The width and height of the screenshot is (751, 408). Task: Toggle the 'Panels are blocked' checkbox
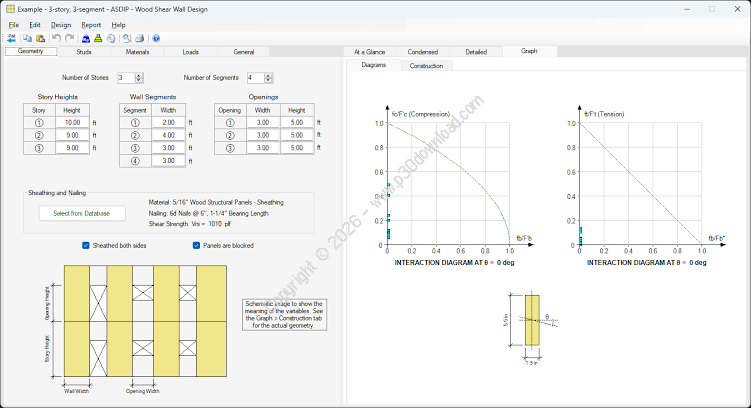click(x=196, y=245)
